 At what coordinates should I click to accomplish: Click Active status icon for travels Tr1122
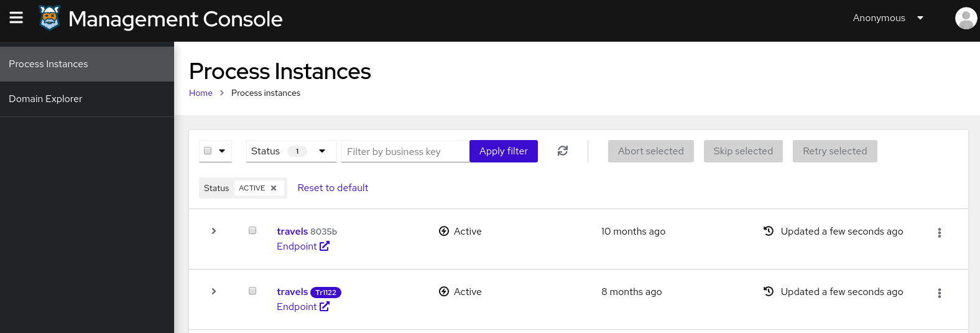click(444, 292)
